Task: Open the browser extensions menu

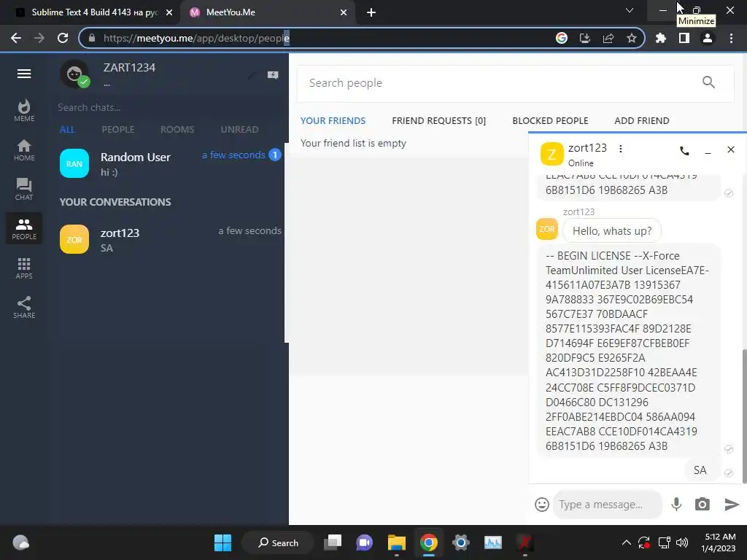Action: coord(661,38)
